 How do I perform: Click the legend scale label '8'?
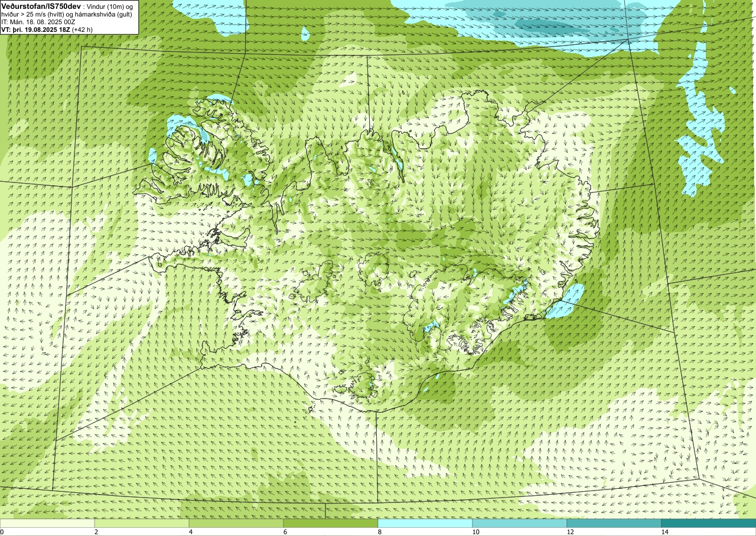click(379, 532)
